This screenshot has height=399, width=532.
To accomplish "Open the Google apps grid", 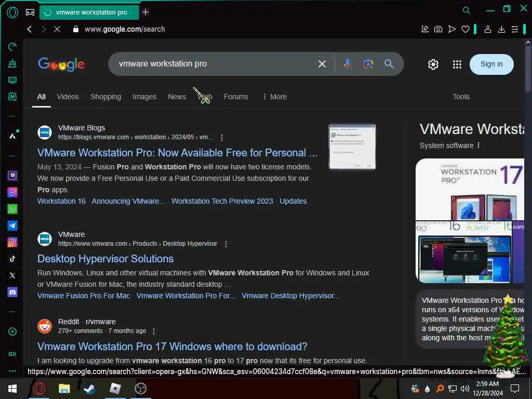I will pos(457,64).
